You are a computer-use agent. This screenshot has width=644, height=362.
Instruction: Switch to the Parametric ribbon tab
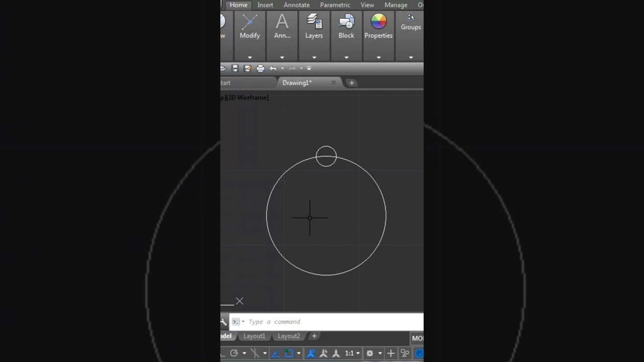coord(335,5)
